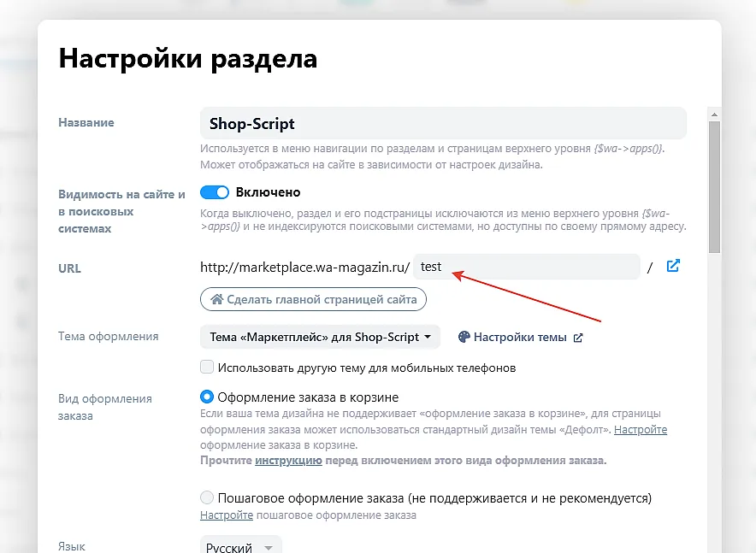Select radio «Оформление заказа в корзине»

(207, 397)
